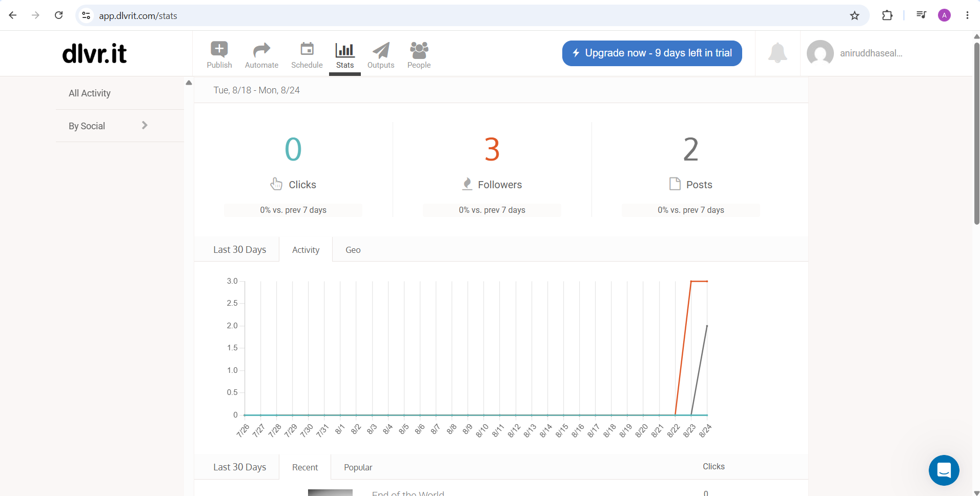Open the Schedule calendar icon
The image size is (980, 496).
[307, 49]
